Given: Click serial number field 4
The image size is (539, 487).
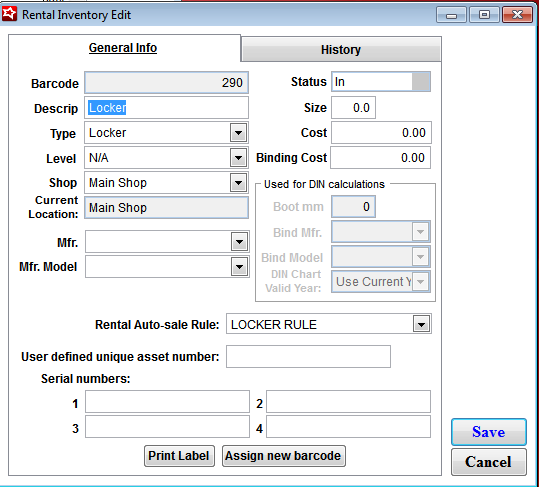Looking at the screenshot, I should click(348, 427).
